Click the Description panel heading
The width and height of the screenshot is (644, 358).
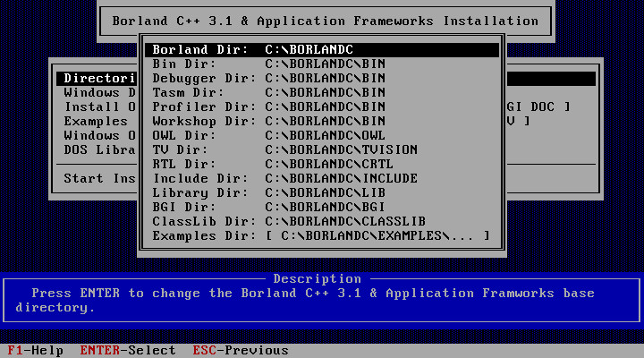coord(318,279)
